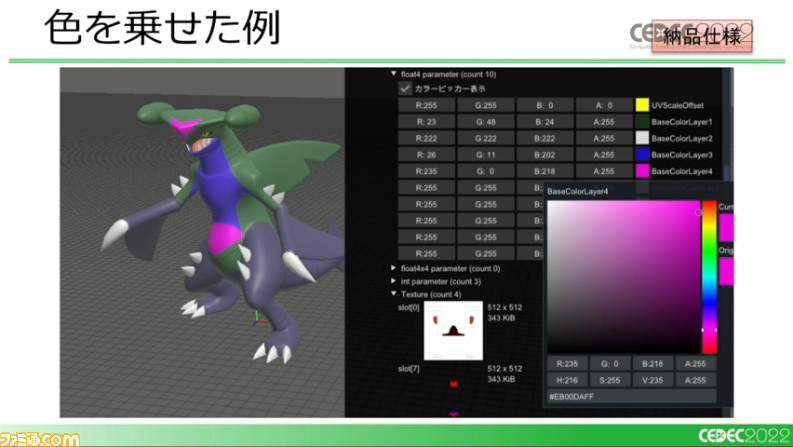Viewport: 793px width, 447px height.
Task: Edit the G:222 value of BaseColorLayer2
Action: point(486,138)
